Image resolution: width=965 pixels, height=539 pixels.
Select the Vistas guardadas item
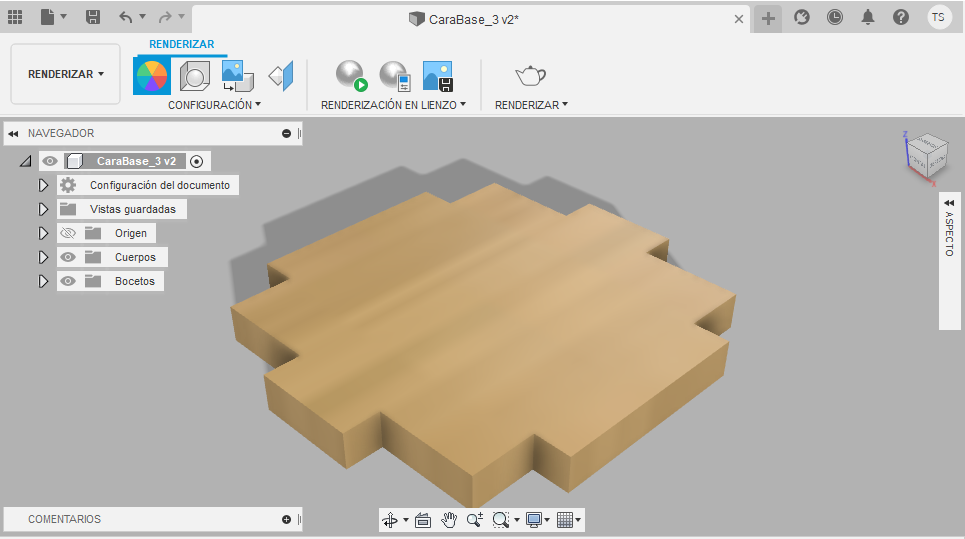132,209
